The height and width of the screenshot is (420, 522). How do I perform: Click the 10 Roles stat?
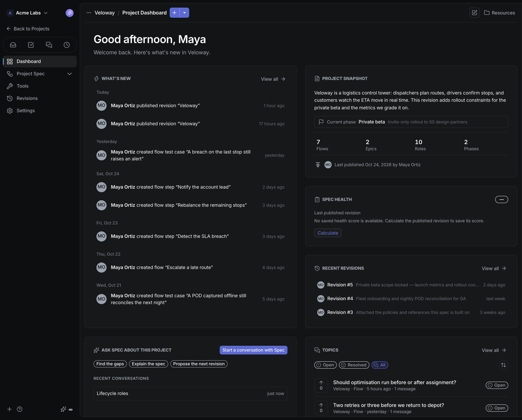[420, 145]
